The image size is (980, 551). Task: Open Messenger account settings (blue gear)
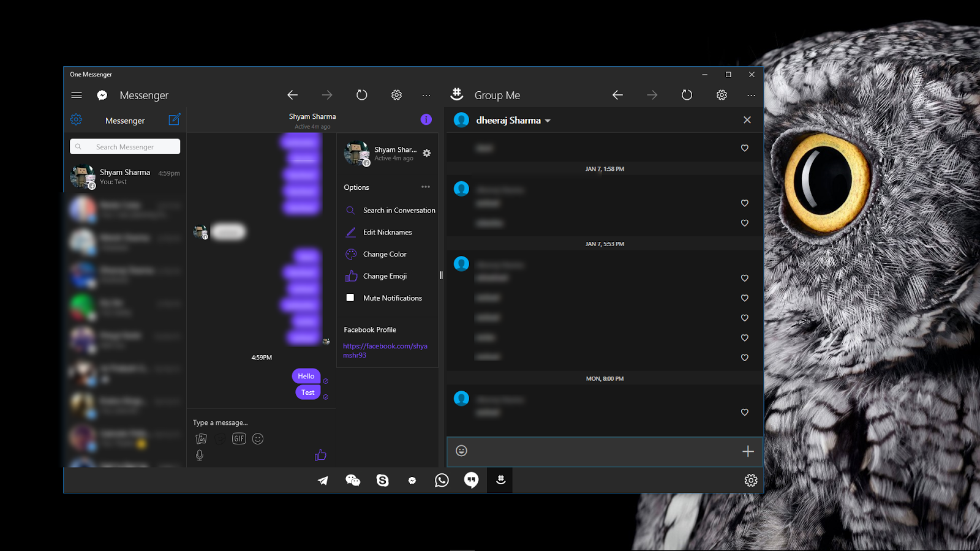tap(76, 119)
